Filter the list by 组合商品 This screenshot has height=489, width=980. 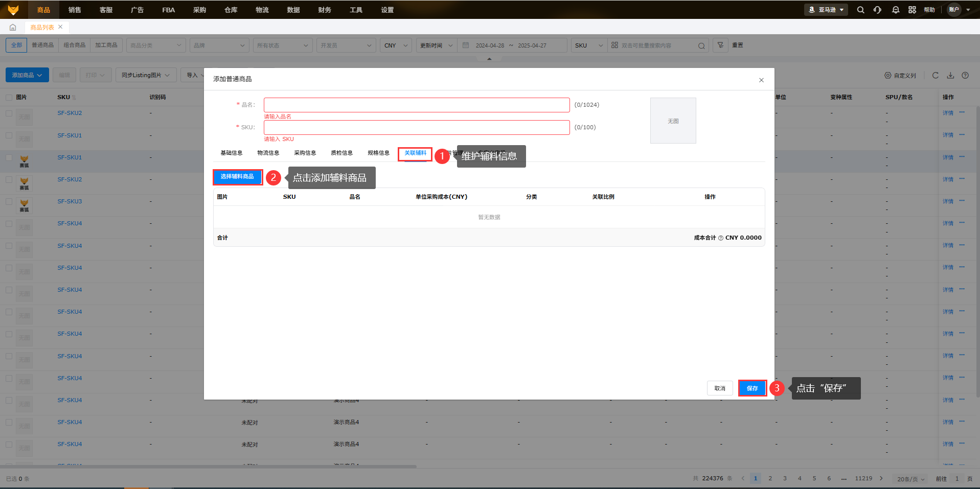(x=75, y=45)
